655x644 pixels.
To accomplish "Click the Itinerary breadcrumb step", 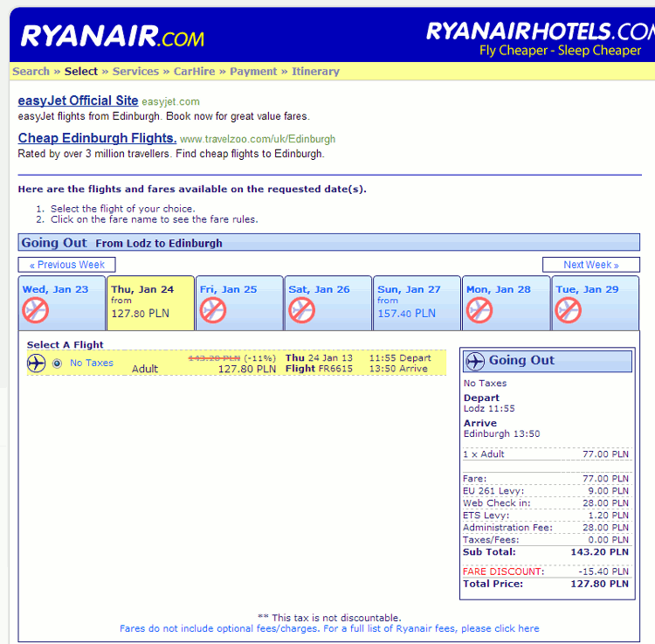I will 315,72.
